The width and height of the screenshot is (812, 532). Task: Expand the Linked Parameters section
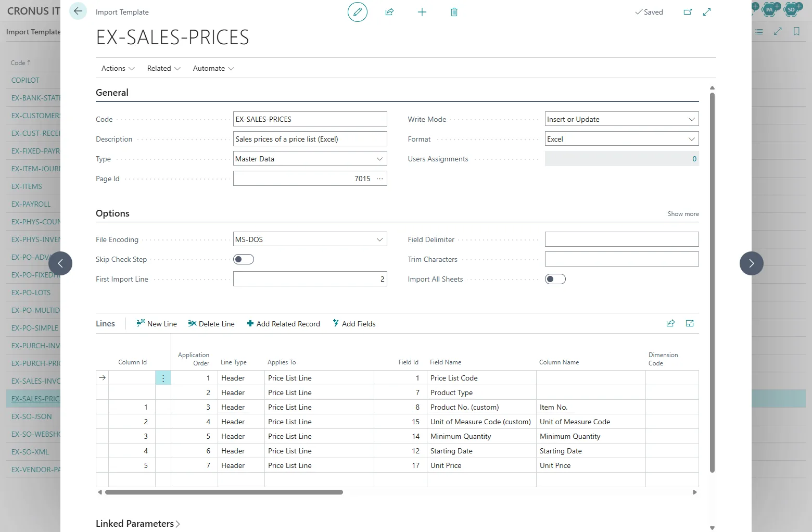tap(138, 524)
